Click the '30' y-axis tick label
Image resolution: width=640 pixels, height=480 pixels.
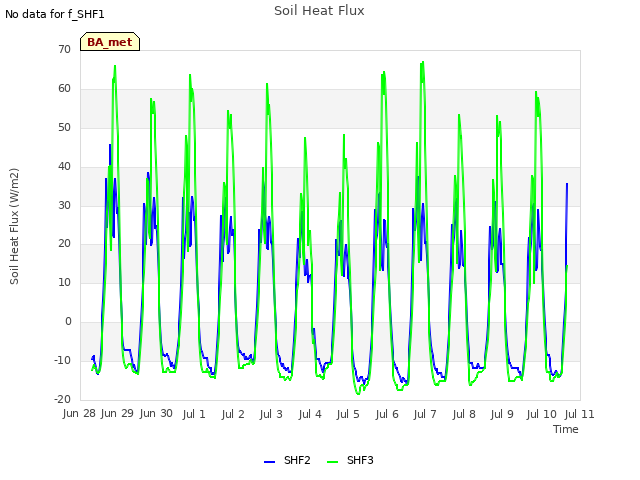[x=64, y=205]
